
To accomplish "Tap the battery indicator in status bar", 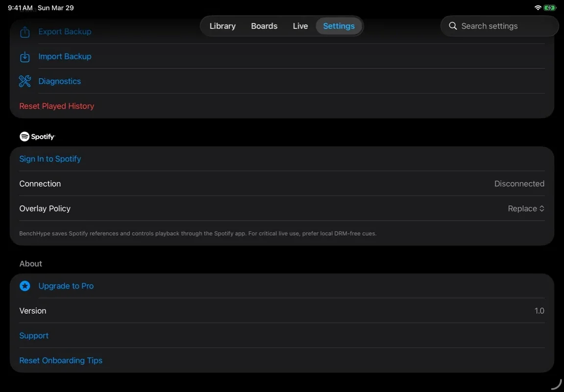I will pos(550,8).
